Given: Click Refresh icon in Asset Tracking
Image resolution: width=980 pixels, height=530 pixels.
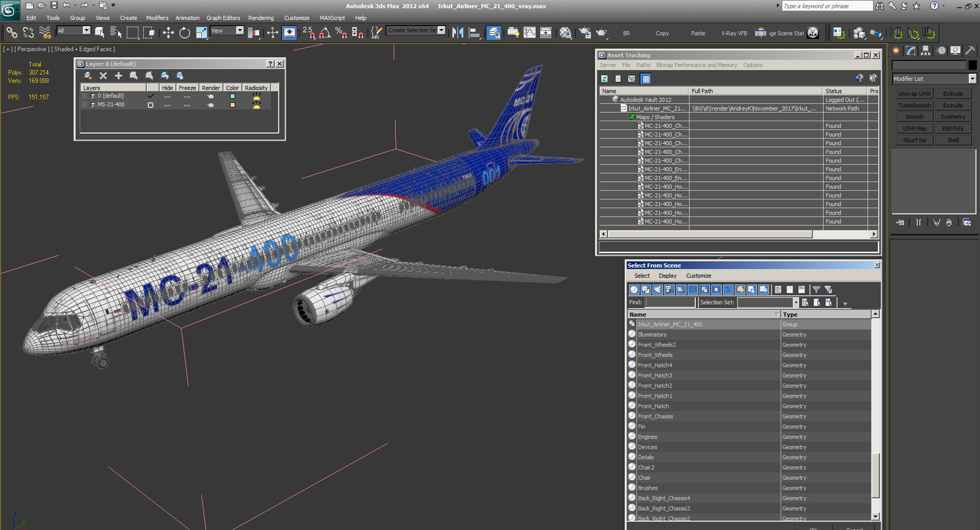Looking at the screenshot, I should (x=605, y=79).
